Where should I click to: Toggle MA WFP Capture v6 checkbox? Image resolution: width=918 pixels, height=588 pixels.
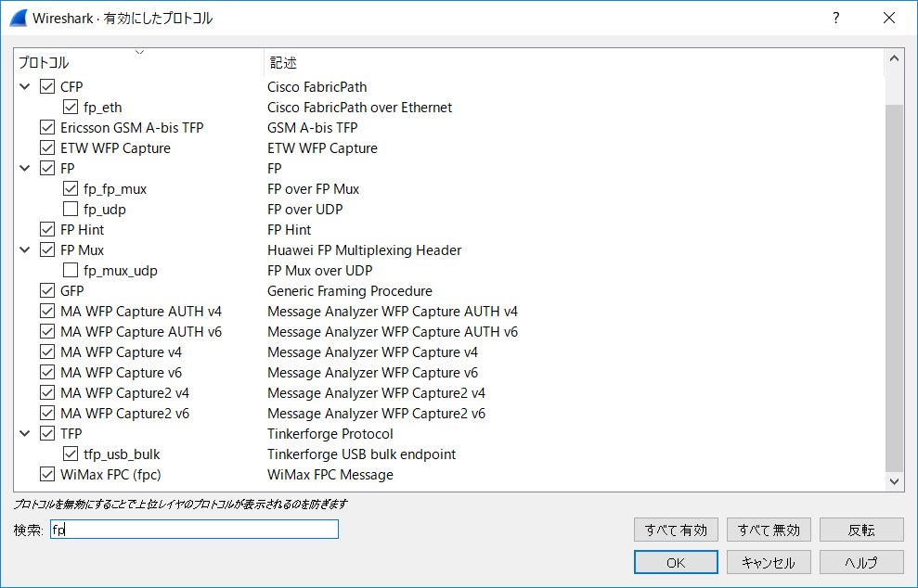47,373
